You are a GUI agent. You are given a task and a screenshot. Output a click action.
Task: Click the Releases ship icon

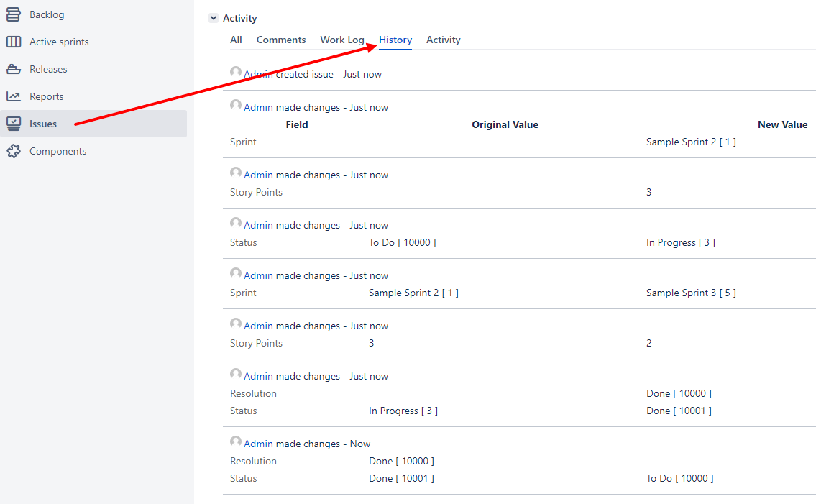14,69
